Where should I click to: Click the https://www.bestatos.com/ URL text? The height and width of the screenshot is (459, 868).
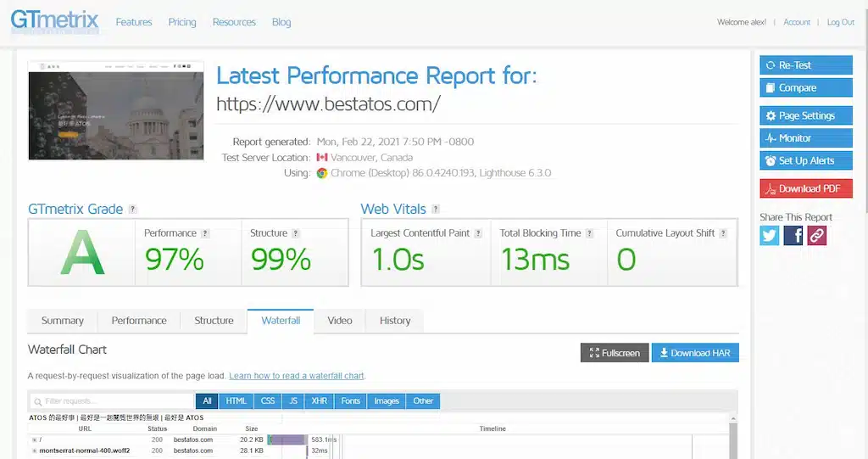tap(328, 104)
